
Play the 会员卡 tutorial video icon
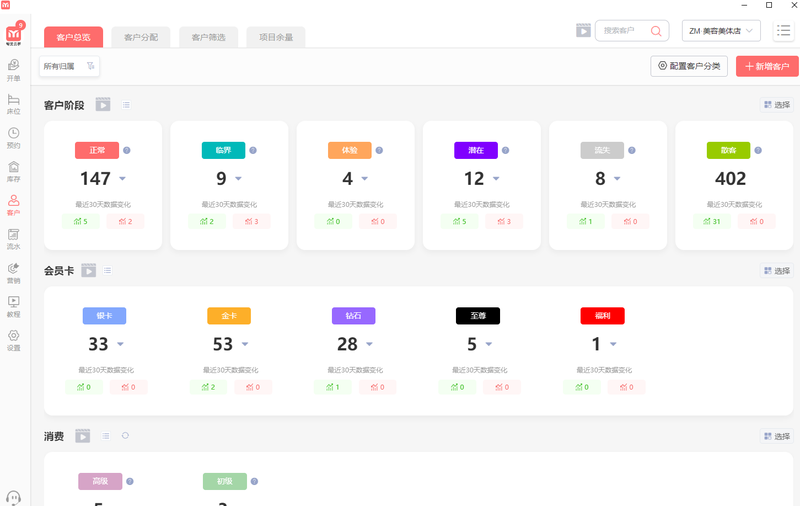pos(89,270)
